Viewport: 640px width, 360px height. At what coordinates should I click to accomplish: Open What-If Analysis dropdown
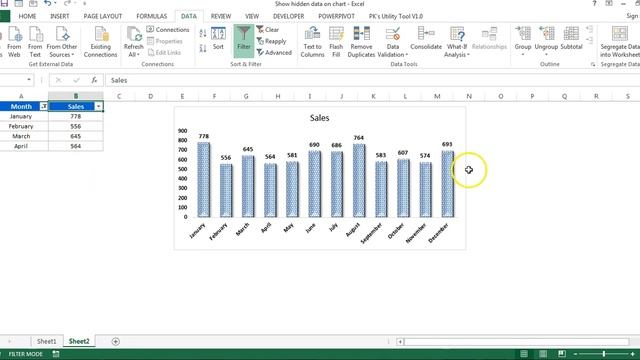point(457,42)
